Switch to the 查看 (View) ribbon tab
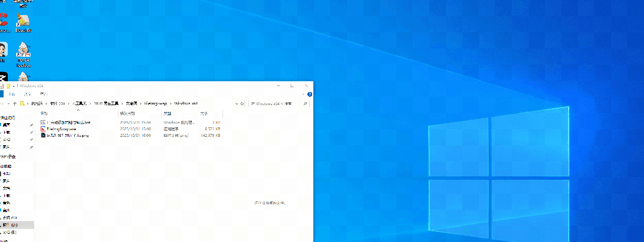Image resolution: width=644 pixels, height=242 pixels. 42,94
